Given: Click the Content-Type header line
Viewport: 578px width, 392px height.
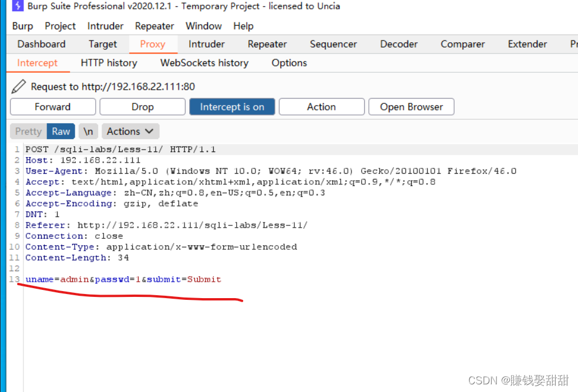Looking at the screenshot, I should pyautogui.click(x=161, y=247).
